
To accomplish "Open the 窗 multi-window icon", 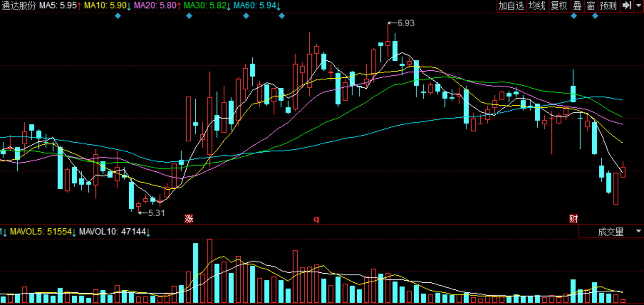I will click(x=590, y=6).
